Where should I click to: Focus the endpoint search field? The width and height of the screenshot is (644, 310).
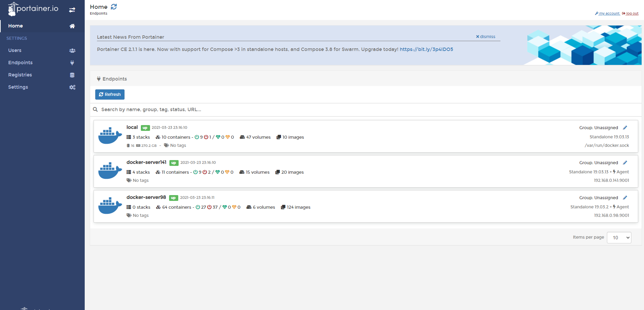click(x=366, y=109)
